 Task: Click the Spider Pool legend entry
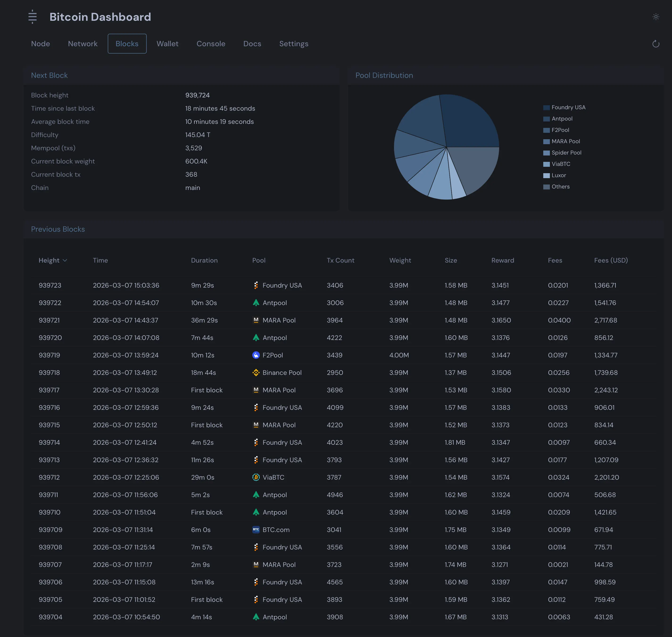pyautogui.click(x=566, y=152)
